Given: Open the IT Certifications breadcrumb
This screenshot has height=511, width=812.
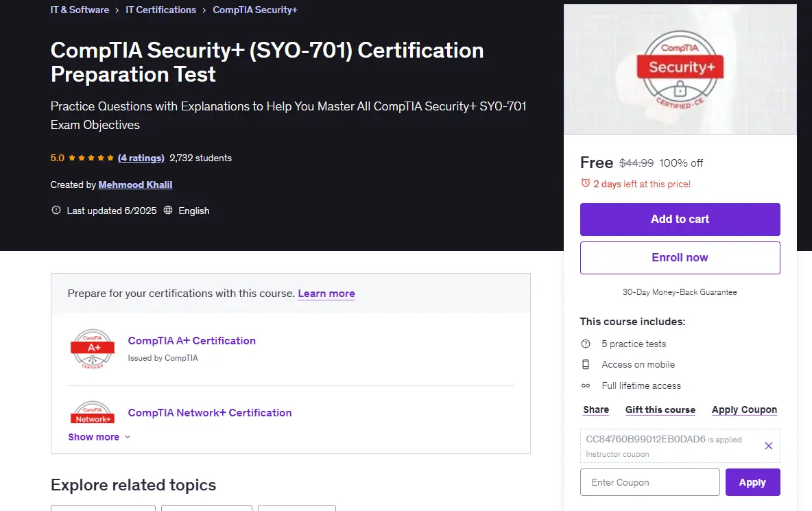Looking at the screenshot, I should [160, 10].
